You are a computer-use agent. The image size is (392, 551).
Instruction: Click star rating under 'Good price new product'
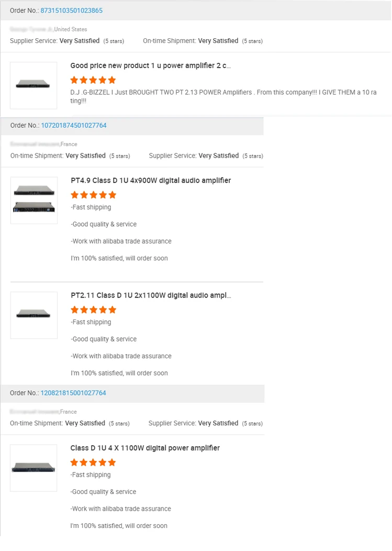pos(93,80)
